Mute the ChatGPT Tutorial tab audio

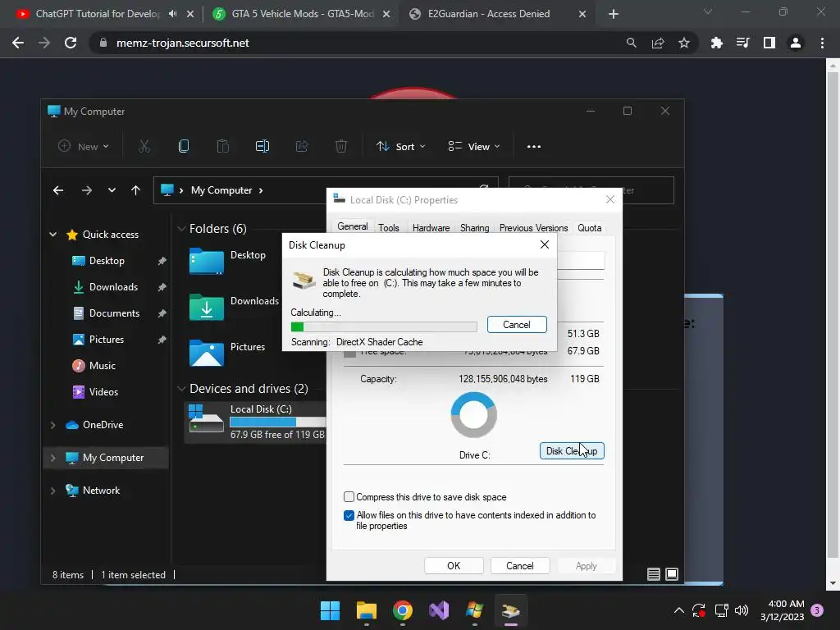(x=172, y=14)
